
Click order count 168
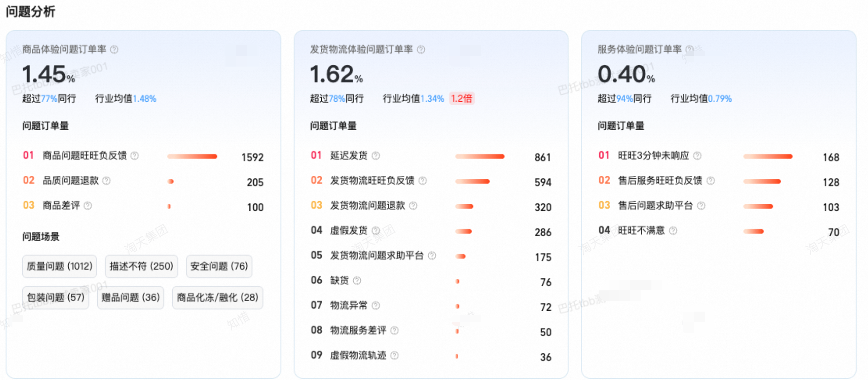831,158
